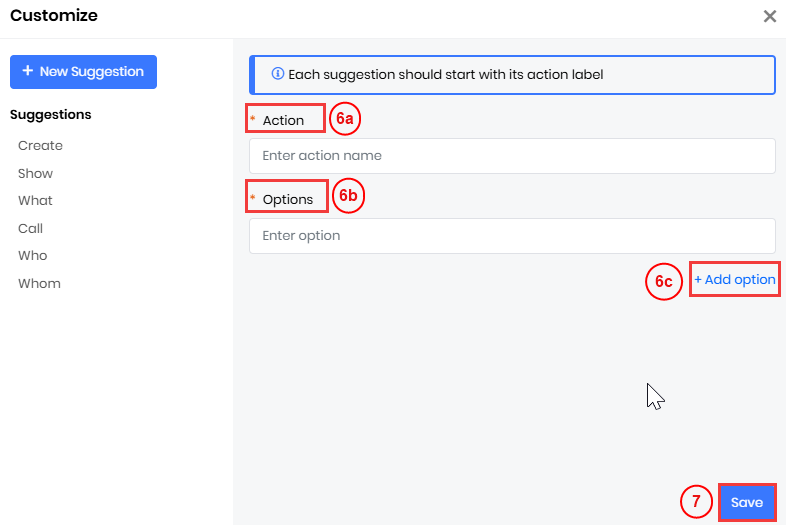
Task: Click the + Add option link
Action: tap(735, 280)
